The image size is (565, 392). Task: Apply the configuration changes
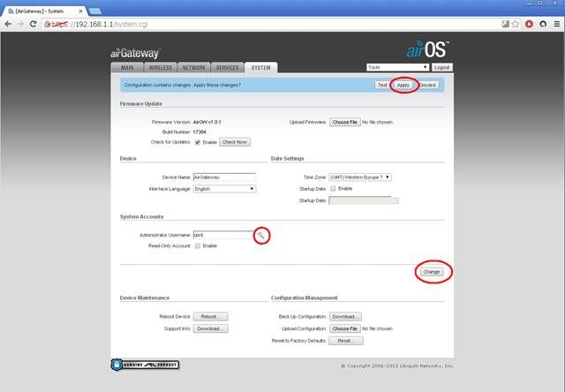click(403, 85)
